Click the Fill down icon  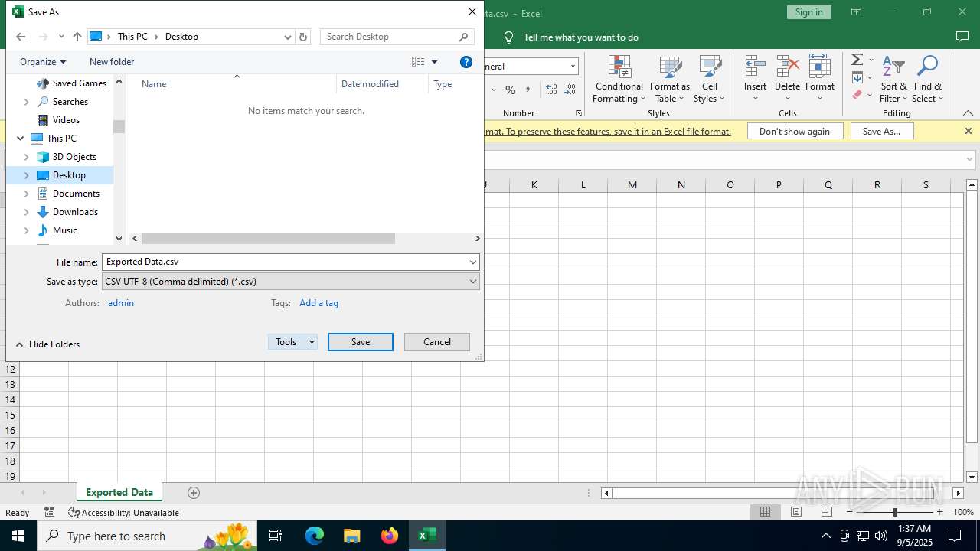[857, 77]
